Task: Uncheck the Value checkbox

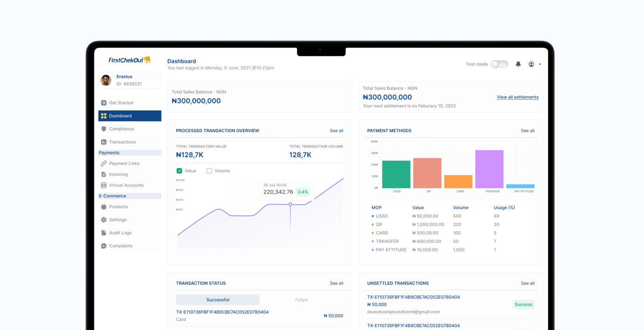Action: tap(179, 171)
